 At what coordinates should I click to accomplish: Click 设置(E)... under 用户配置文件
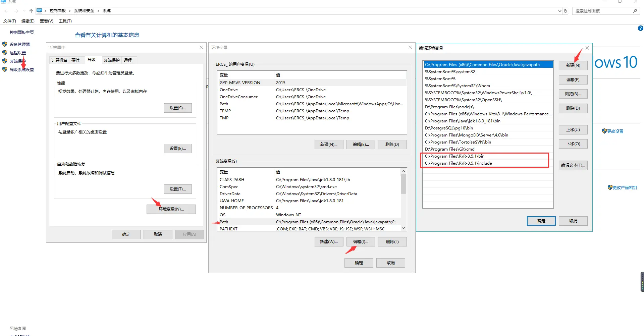coord(178,149)
